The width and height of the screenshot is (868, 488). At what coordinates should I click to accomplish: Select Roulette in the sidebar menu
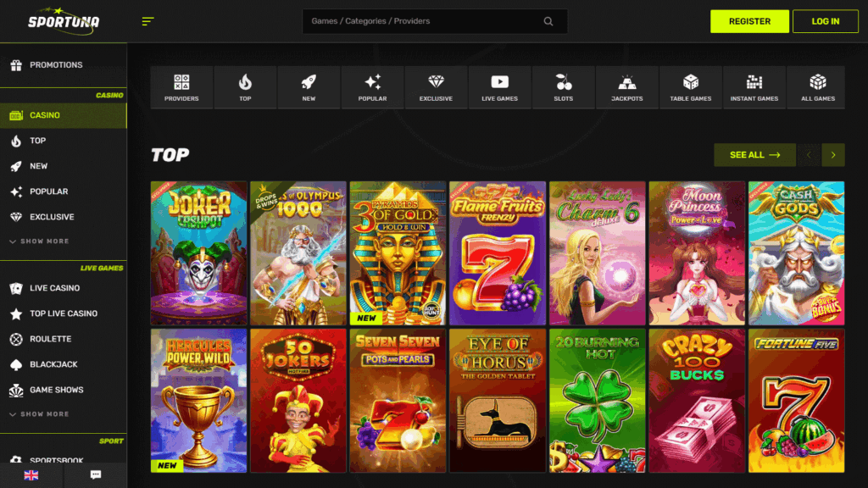pos(51,339)
